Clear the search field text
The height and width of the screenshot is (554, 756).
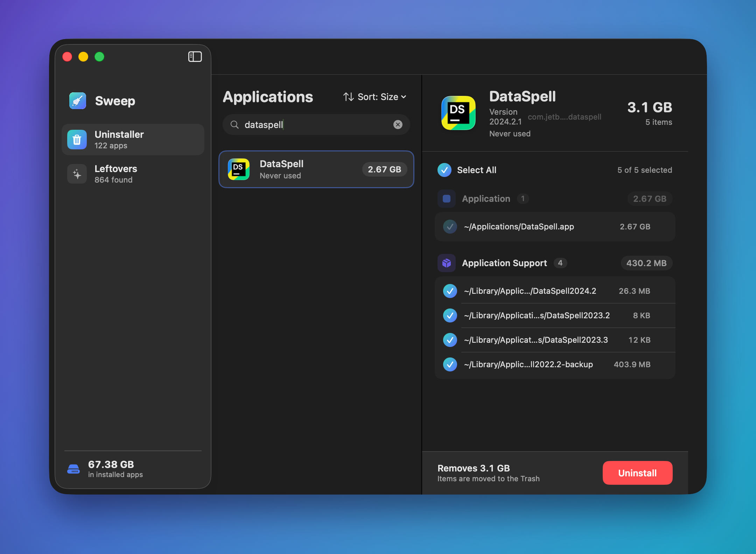(398, 125)
